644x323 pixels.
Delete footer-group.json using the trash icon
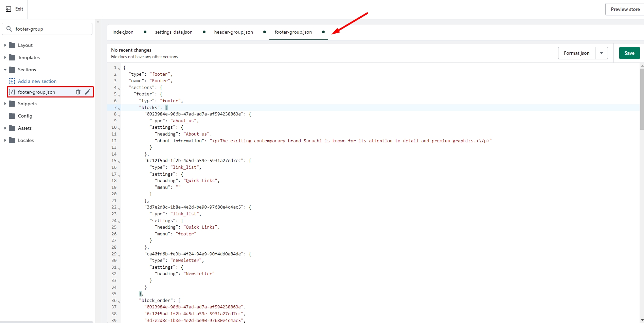(x=78, y=92)
